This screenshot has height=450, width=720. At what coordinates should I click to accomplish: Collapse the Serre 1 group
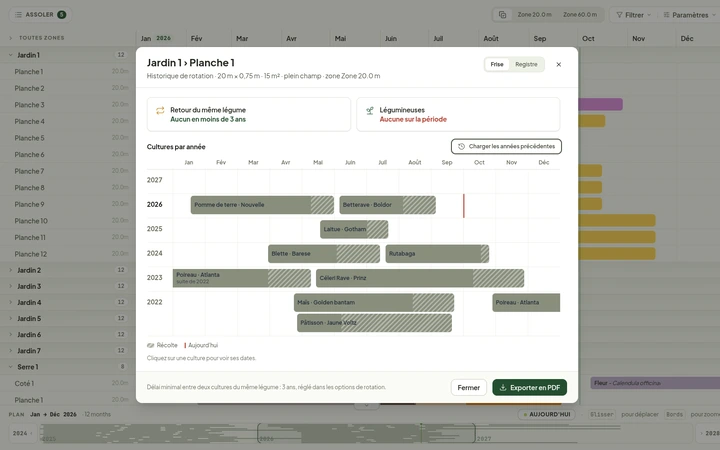tap(11, 367)
